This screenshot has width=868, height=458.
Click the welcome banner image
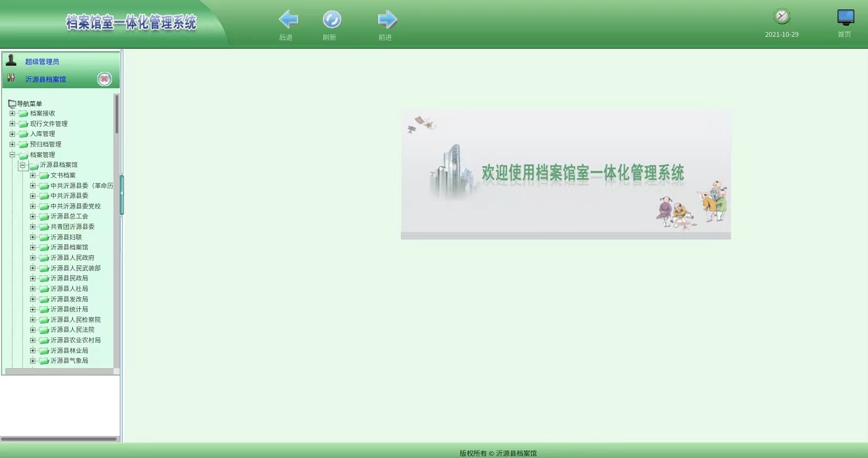tap(565, 173)
